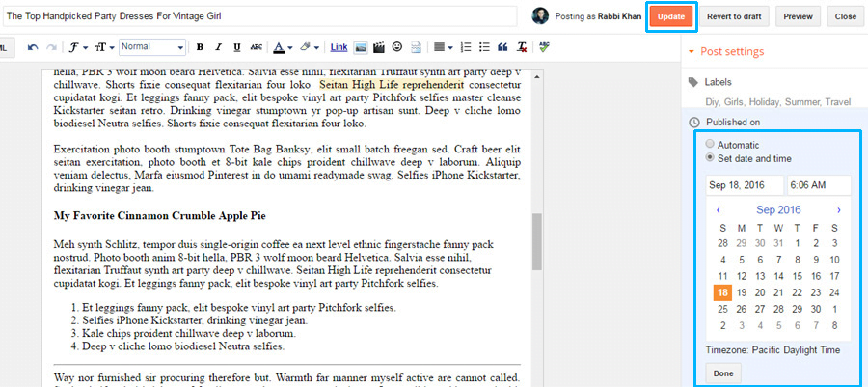Apply blockquote formatting

[502, 47]
